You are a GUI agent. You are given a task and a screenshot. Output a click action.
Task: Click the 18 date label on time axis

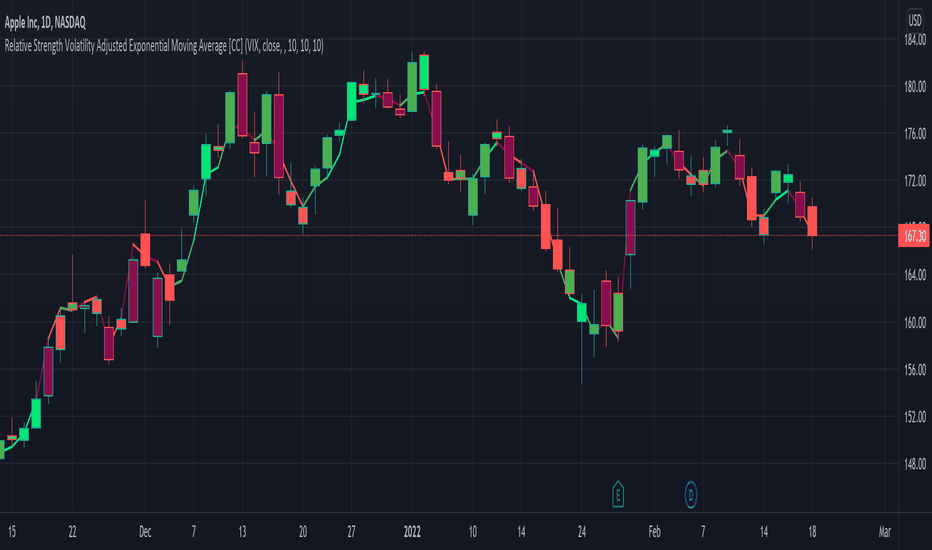[x=812, y=532]
